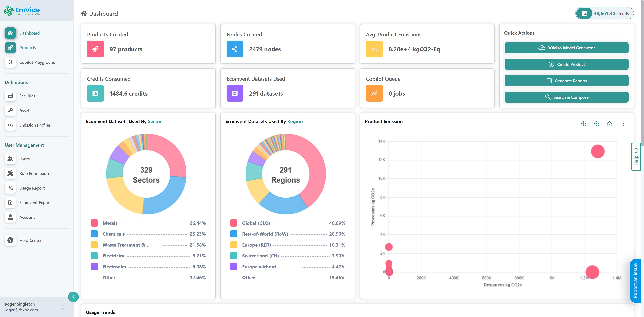Click the Facilities factory icon
The width and height of the screenshot is (644, 317).
[10, 96]
